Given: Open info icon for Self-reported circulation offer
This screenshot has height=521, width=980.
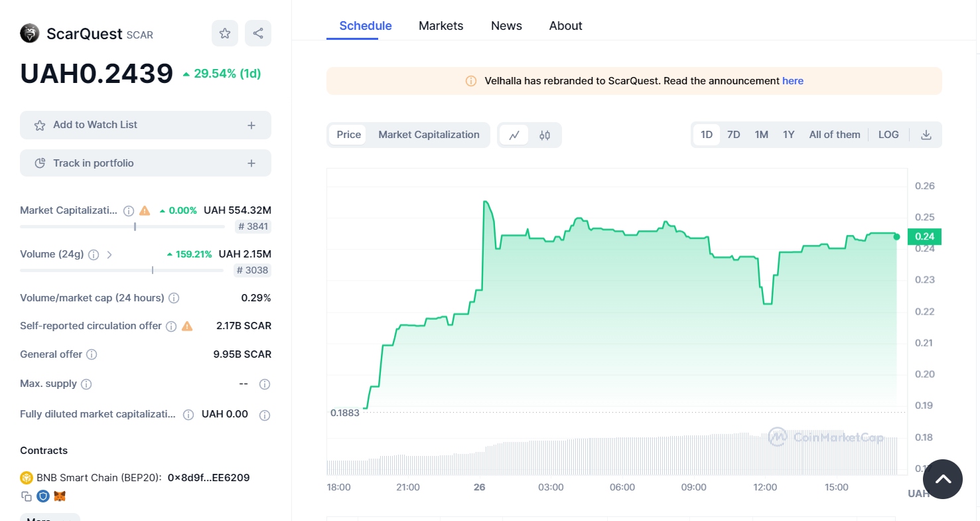Looking at the screenshot, I should [x=171, y=326].
